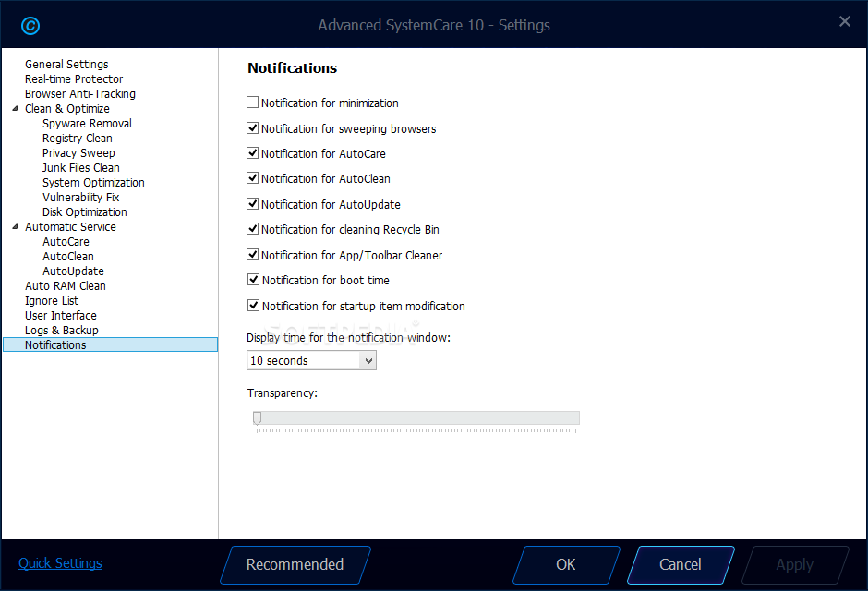868x591 pixels.
Task: Open Spyware Removal settings
Action: [x=87, y=124]
